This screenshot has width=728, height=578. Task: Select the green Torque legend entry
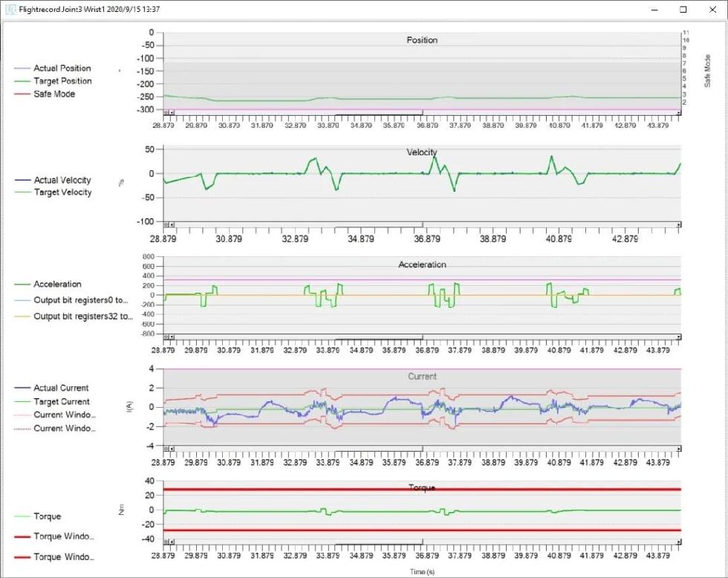48,516
